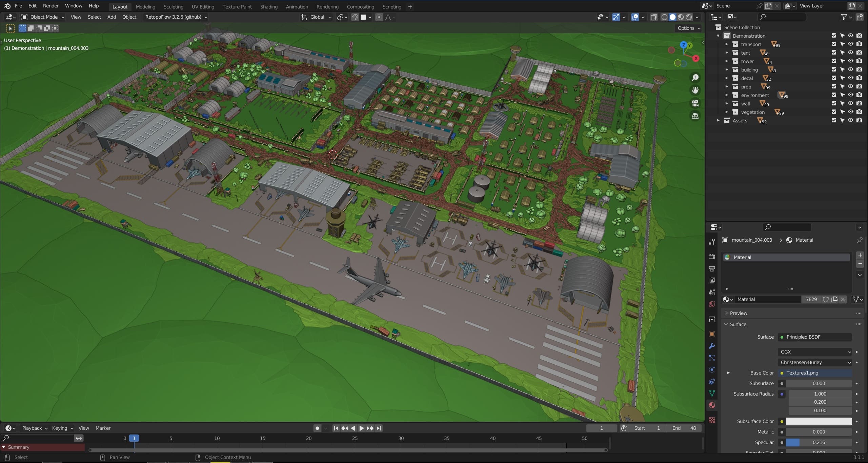Open the Render properties tab icon
This screenshot has height=463, width=868.
[x=712, y=257]
